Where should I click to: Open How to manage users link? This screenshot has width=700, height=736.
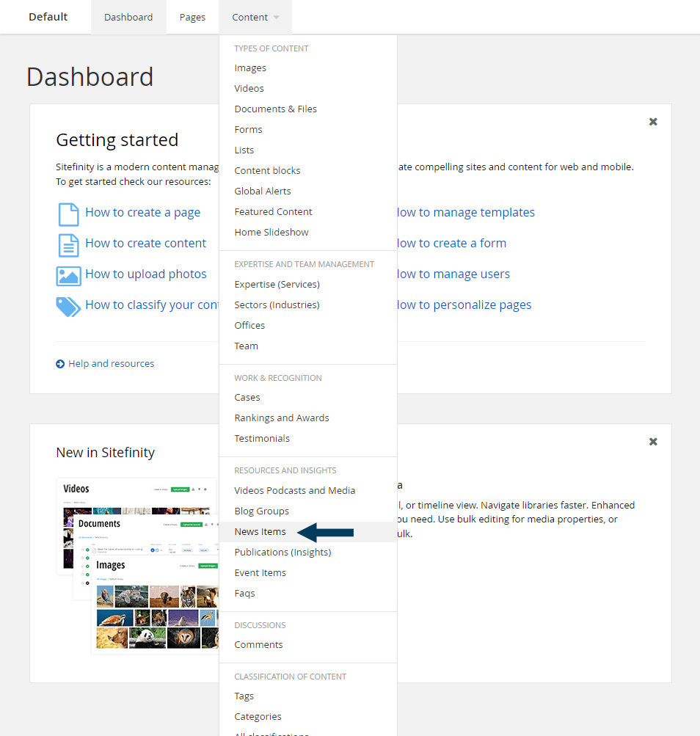453,274
